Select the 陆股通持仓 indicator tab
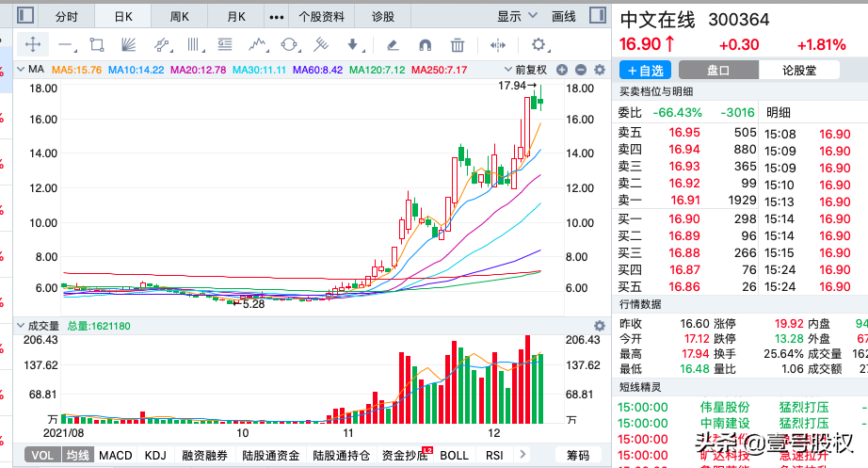This screenshot has width=868, height=468. pyautogui.click(x=341, y=455)
